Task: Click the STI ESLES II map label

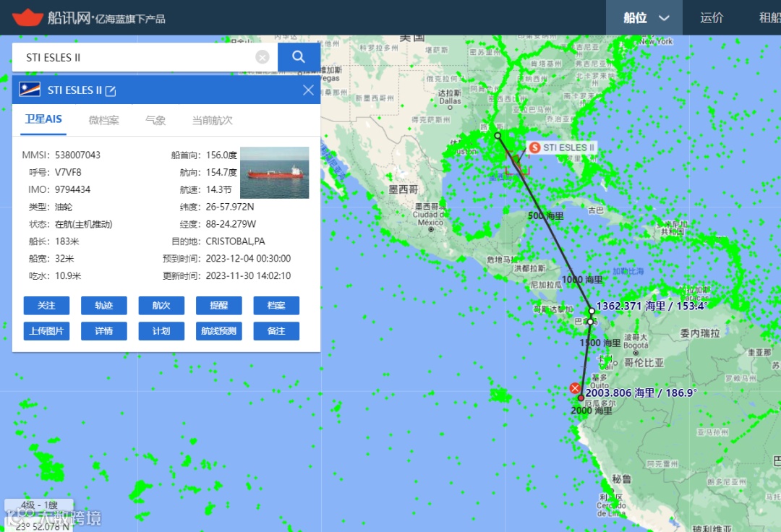Action: coord(563,147)
